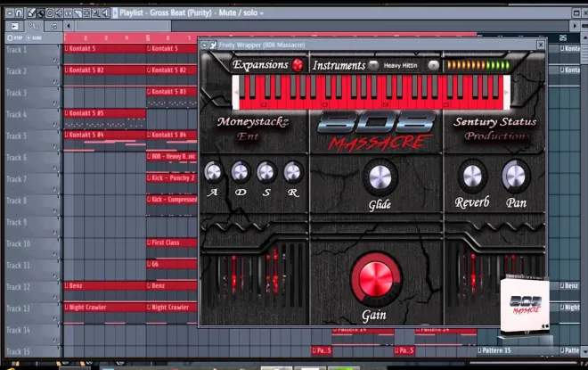Select the Track 2 header

pos(32,76)
